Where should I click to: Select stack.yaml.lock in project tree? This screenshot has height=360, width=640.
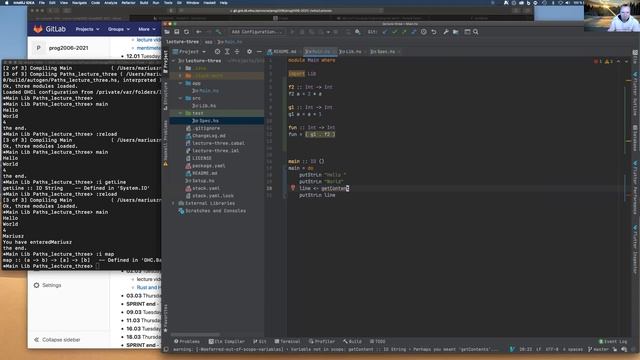click(x=210, y=196)
